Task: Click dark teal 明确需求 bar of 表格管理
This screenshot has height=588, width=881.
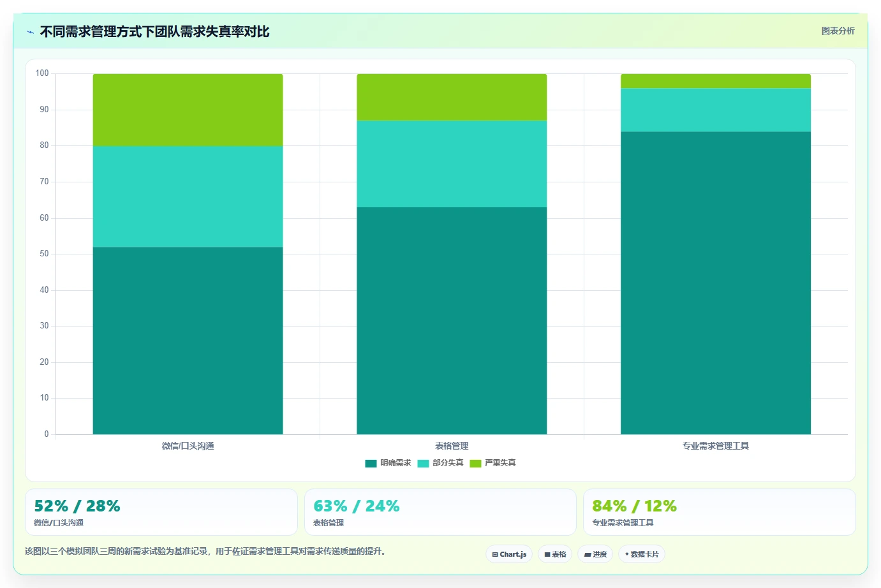Action: coord(452,321)
